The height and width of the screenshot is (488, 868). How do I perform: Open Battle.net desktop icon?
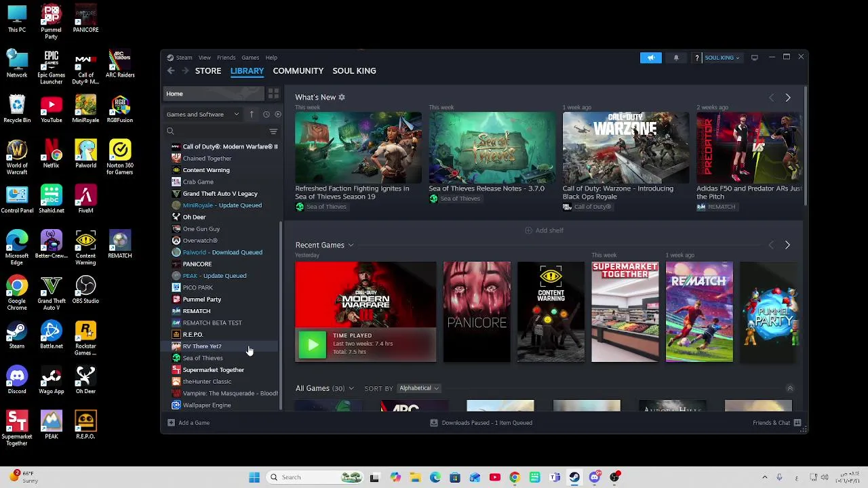coord(51,336)
